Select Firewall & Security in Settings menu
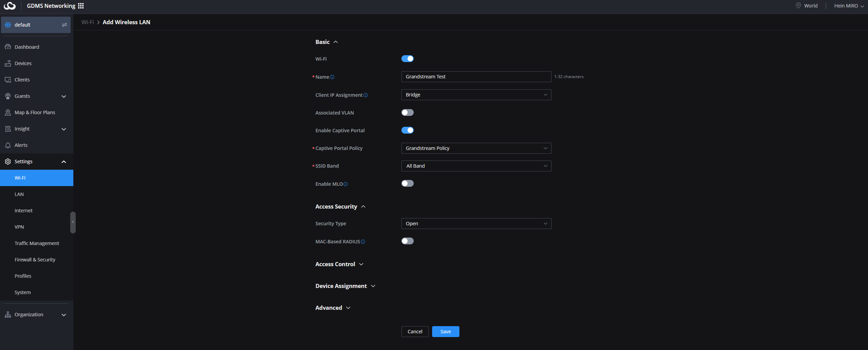Screen dimensions: 868x350 pyautogui.click(x=35, y=260)
